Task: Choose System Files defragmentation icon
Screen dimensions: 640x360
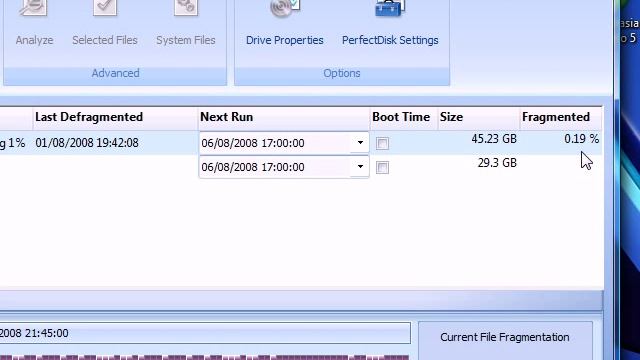Action: click(x=186, y=8)
